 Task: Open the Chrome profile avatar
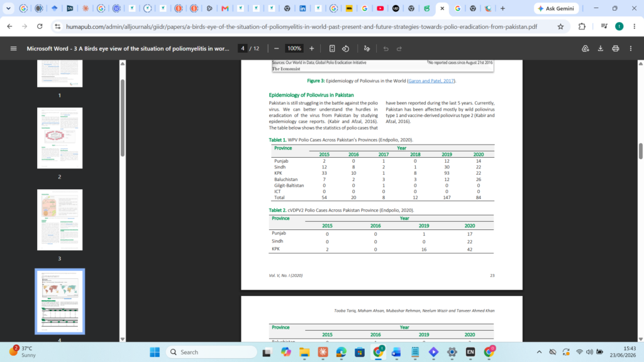(x=619, y=26)
